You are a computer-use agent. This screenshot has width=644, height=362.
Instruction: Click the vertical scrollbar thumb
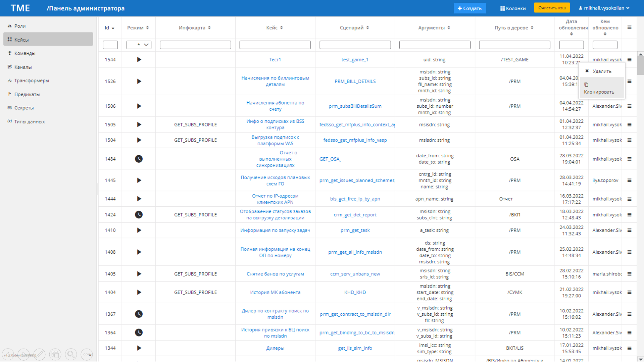pyautogui.click(x=640, y=66)
